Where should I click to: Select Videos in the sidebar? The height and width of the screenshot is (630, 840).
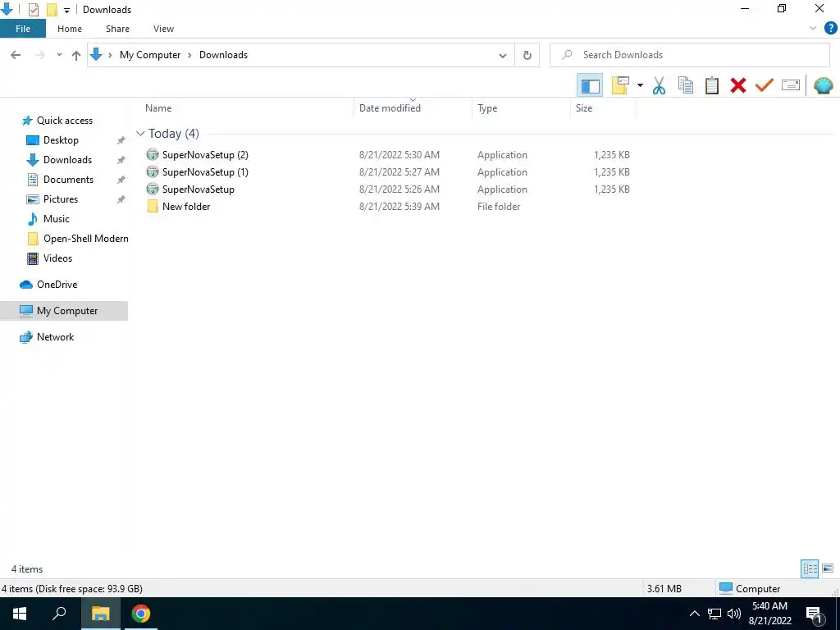coord(57,258)
